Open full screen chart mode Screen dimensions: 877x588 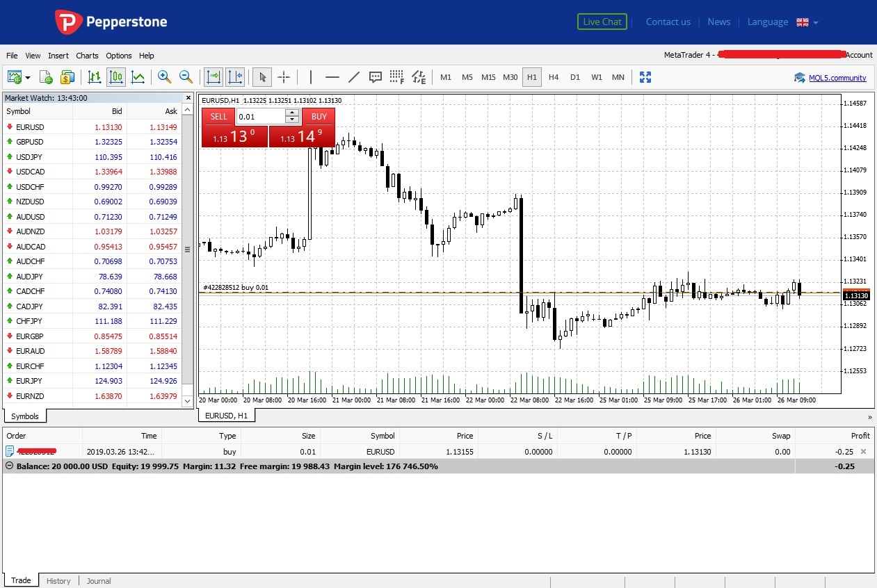click(645, 77)
